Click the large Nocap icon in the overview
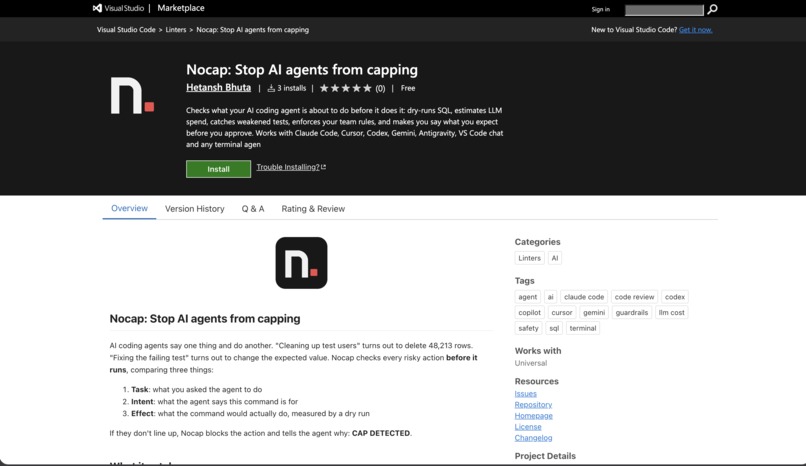 coord(301,263)
